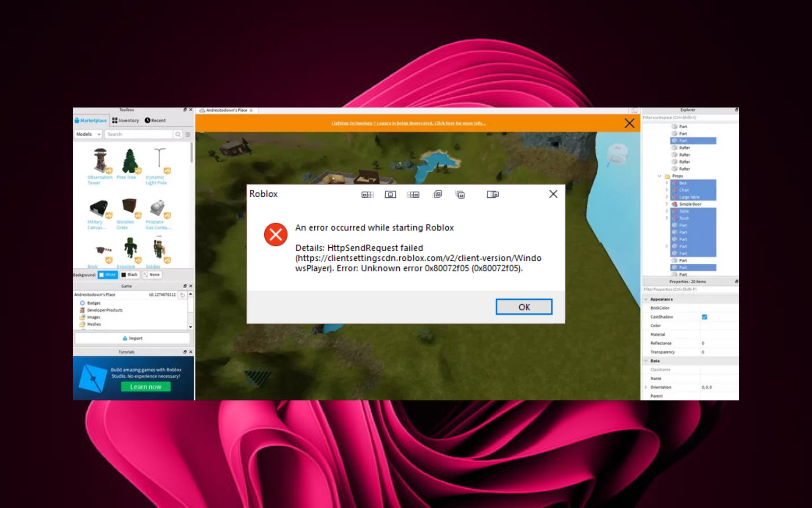Expand the Large Table model in Explorer
The width and height of the screenshot is (812, 508).
pos(667,197)
